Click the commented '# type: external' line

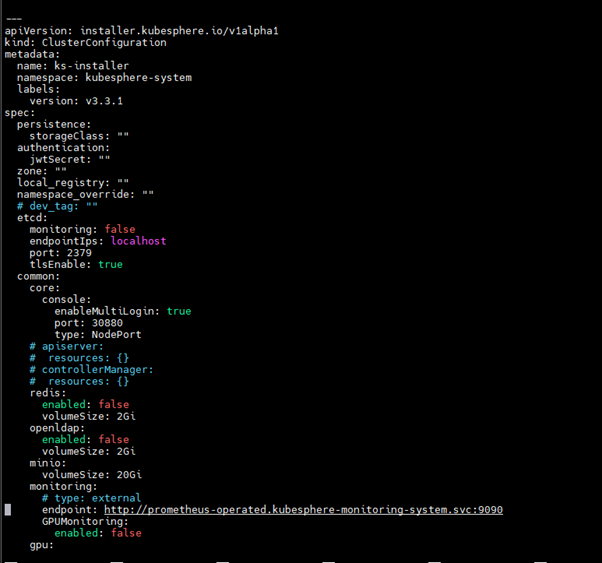91,498
